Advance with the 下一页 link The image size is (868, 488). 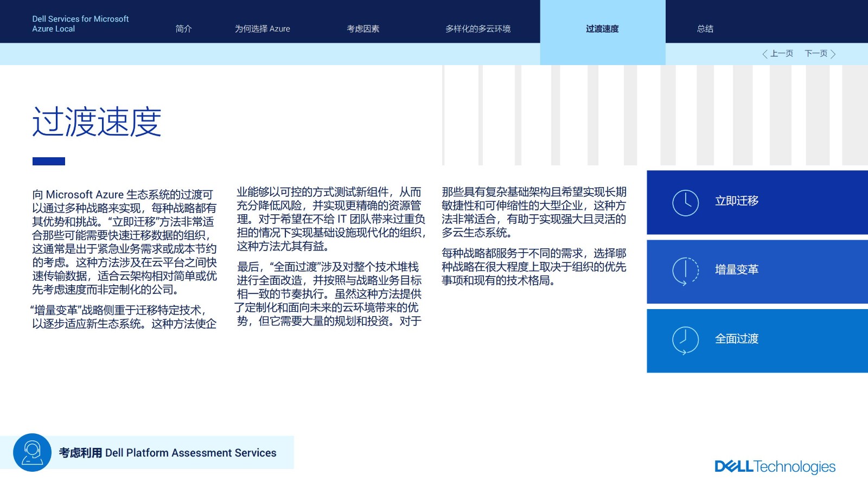pyautogui.click(x=816, y=54)
